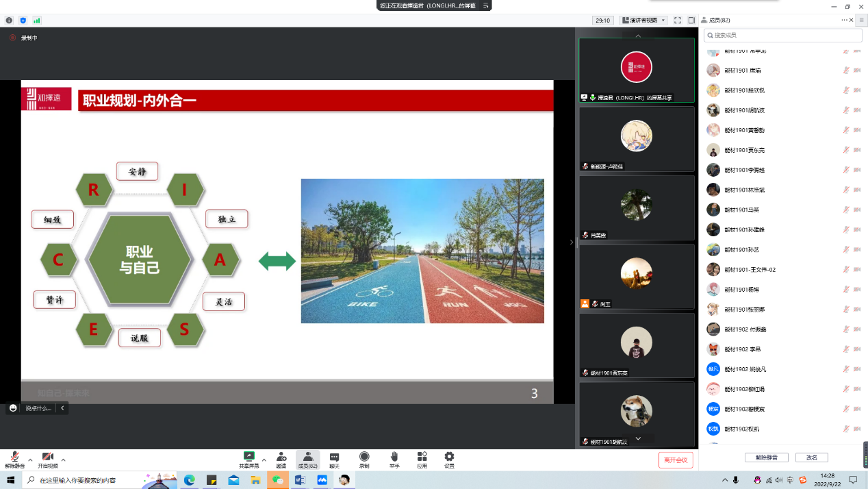Click the 改名 button in members panel

tap(812, 457)
